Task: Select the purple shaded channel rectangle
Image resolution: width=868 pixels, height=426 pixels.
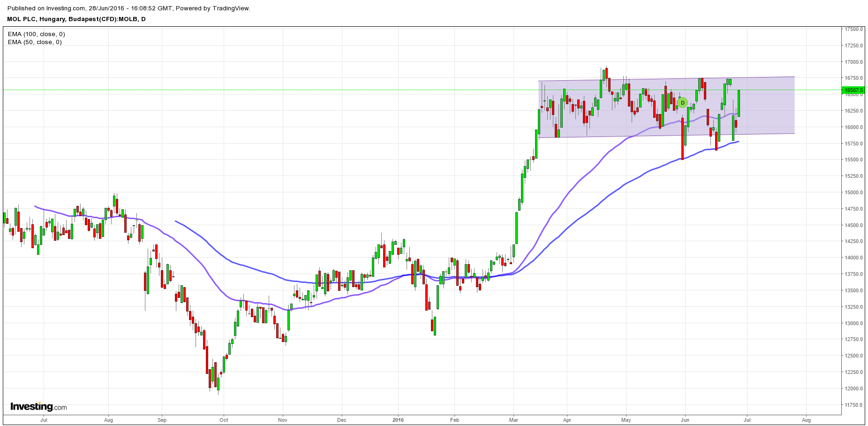Action: [x=760, y=113]
